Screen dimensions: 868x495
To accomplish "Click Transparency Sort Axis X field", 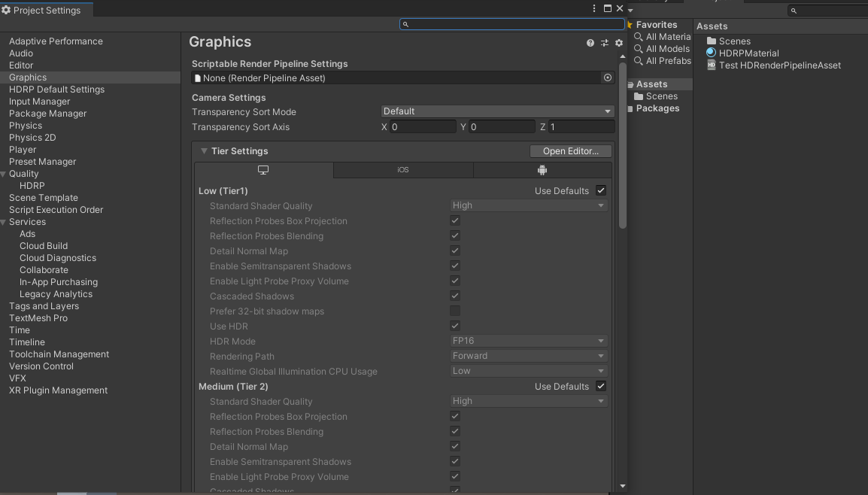I will point(423,127).
